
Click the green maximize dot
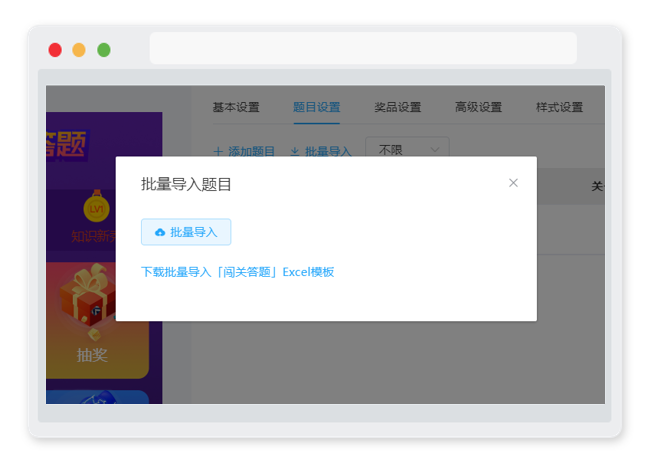click(104, 50)
